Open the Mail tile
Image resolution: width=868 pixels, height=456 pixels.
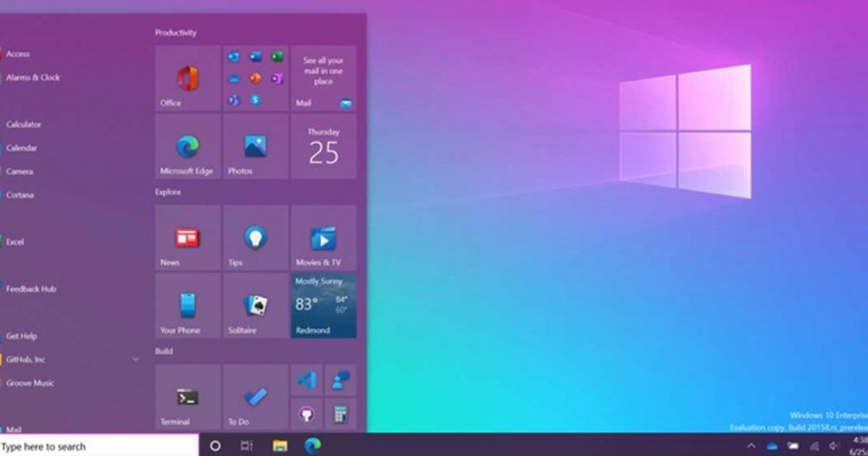[x=323, y=78]
